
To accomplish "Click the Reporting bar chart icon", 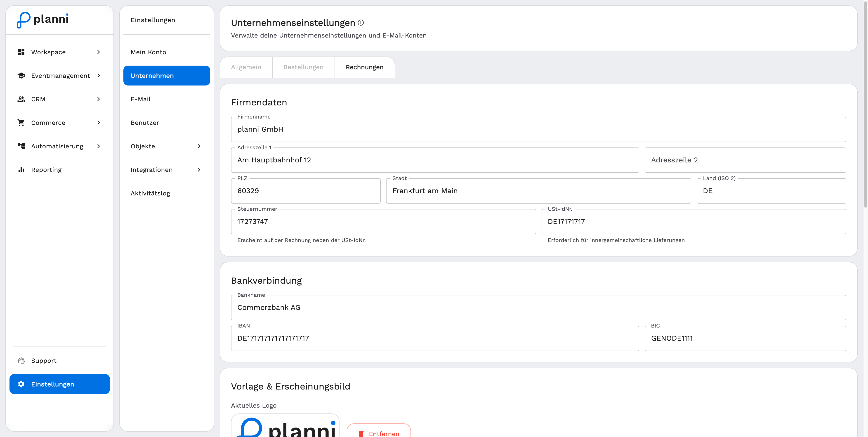I will click(x=21, y=170).
